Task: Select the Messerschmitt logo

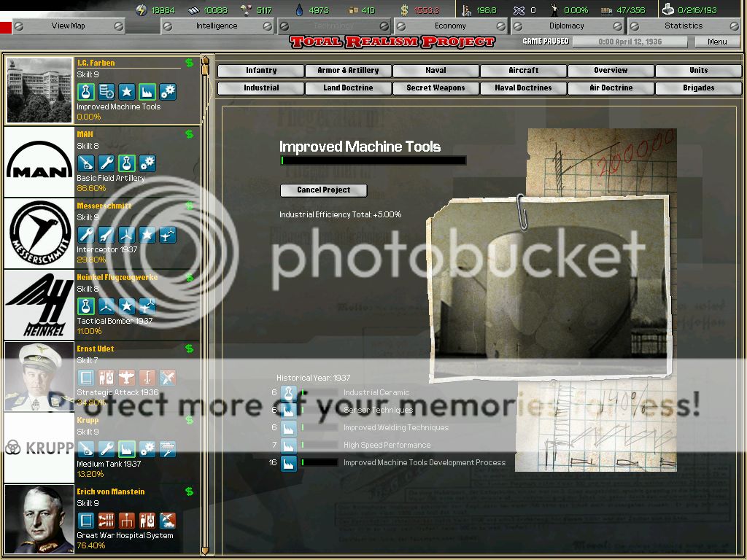Action: pos(39,233)
